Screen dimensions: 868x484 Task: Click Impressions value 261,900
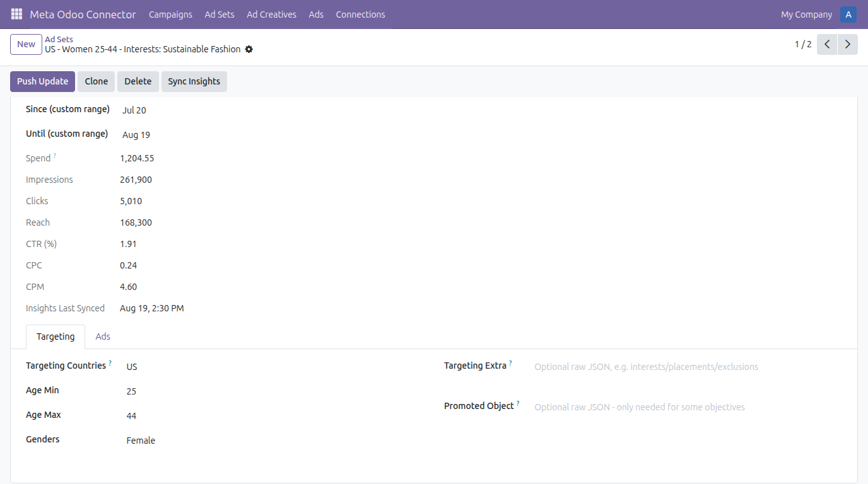[136, 180]
